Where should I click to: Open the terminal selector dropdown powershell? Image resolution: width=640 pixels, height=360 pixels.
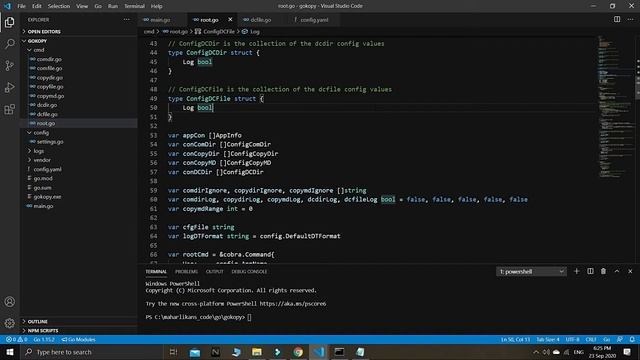click(x=531, y=271)
